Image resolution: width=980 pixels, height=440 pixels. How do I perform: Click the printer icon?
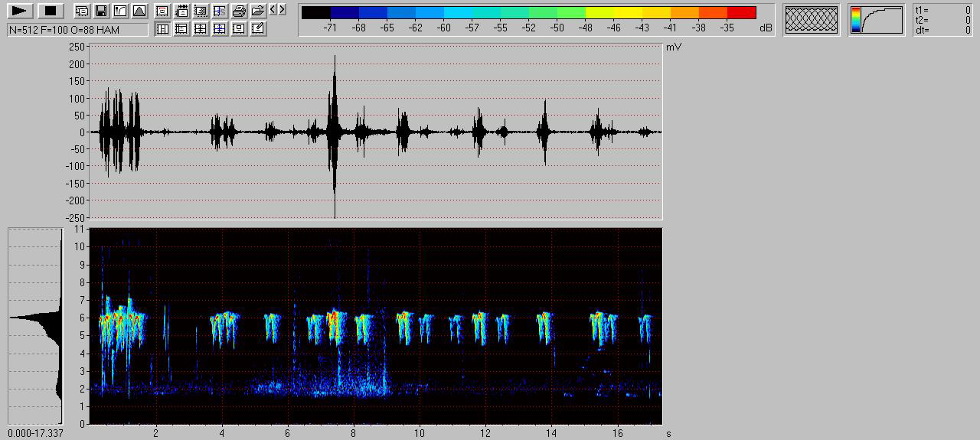pyautogui.click(x=239, y=11)
